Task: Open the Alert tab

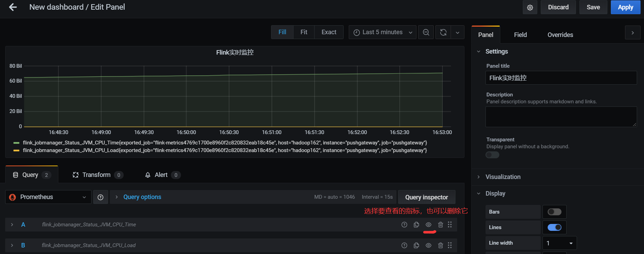Action: [162, 175]
